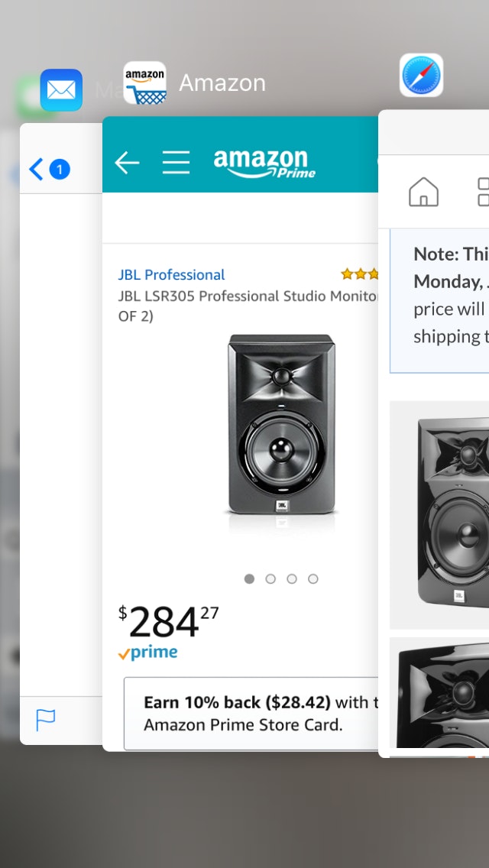This screenshot has height=868, width=489.
Task: Select the second image carousel dot
Action: click(270, 579)
